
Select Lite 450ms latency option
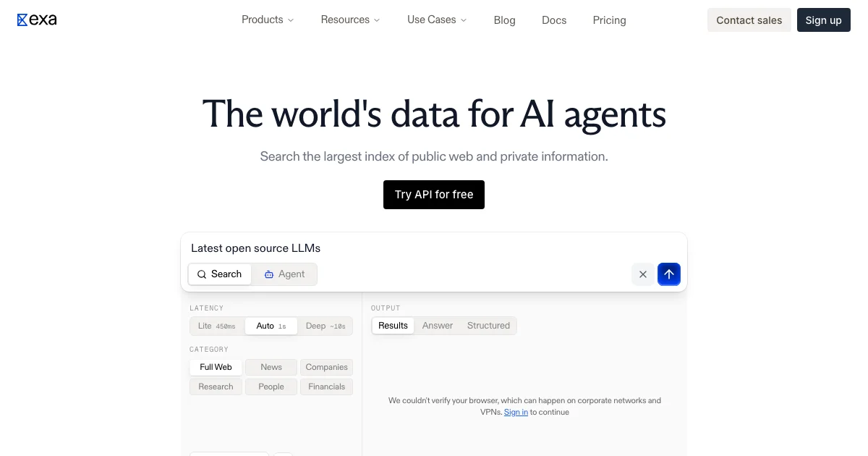[x=217, y=326]
